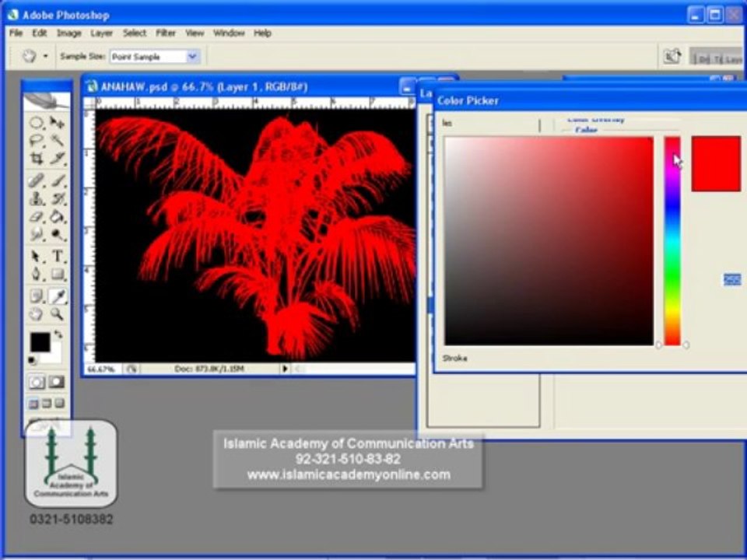The height and width of the screenshot is (560, 747).
Task: Select the Eraser tool
Action: 37,217
